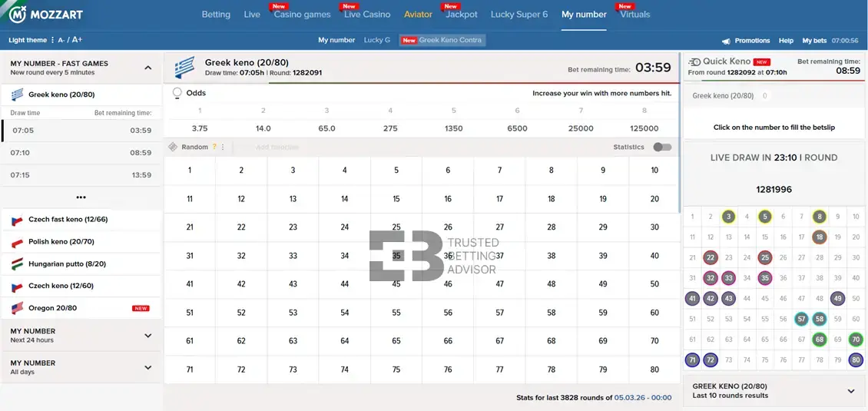Pick number 44 on the keno grid
Image resolution: width=868 pixels, height=411 pixels.
[344, 284]
